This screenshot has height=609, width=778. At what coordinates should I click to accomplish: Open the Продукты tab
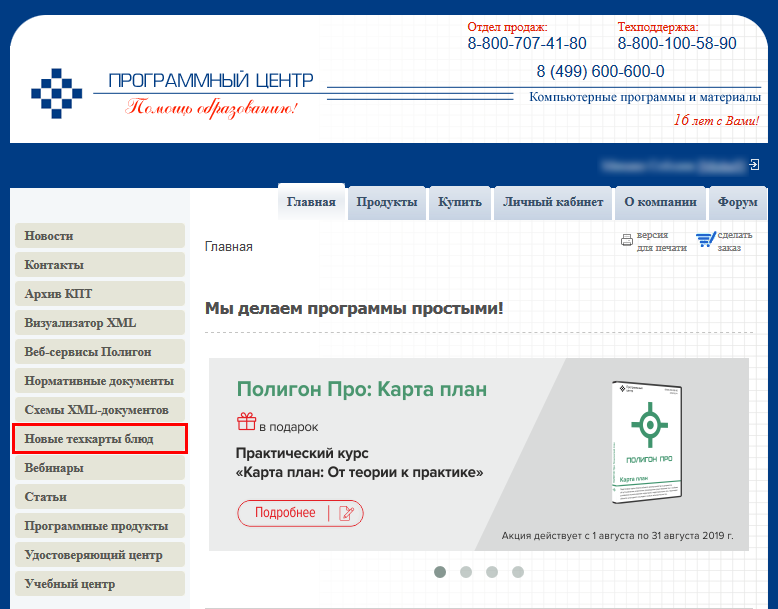pyautogui.click(x=386, y=202)
